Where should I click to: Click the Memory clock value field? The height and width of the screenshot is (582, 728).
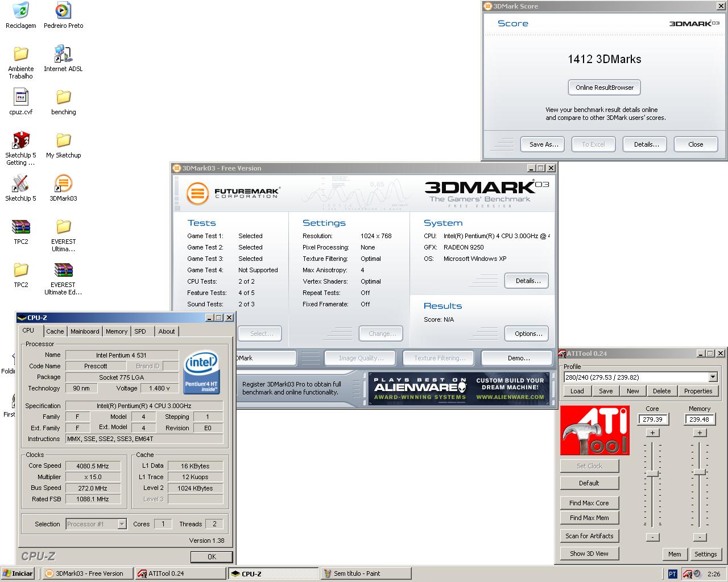(700, 419)
